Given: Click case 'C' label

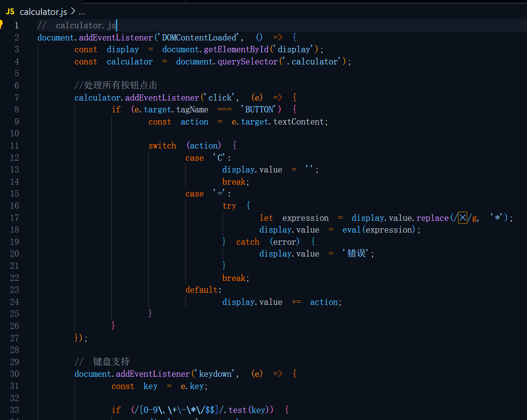Looking at the screenshot, I should [208, 158].
